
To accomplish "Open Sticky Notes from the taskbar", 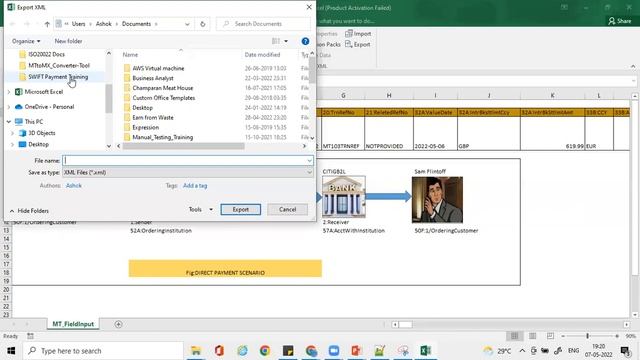I will coord(288,351).
